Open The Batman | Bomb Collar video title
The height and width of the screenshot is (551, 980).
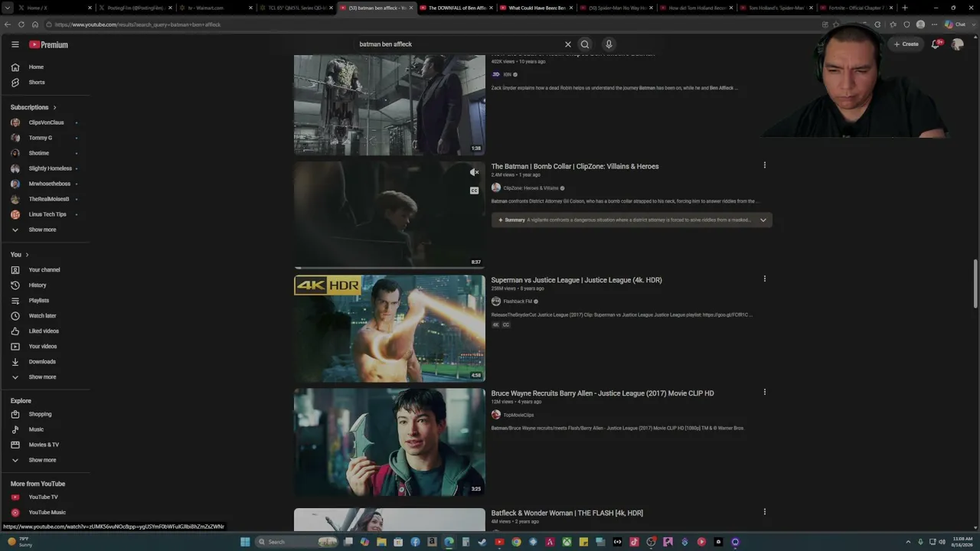[x=575, y=166]
